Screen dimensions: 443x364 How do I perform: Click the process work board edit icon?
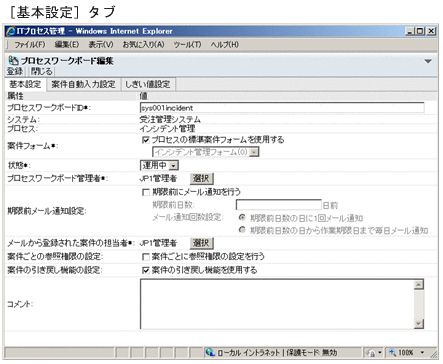tap(13, 61)
